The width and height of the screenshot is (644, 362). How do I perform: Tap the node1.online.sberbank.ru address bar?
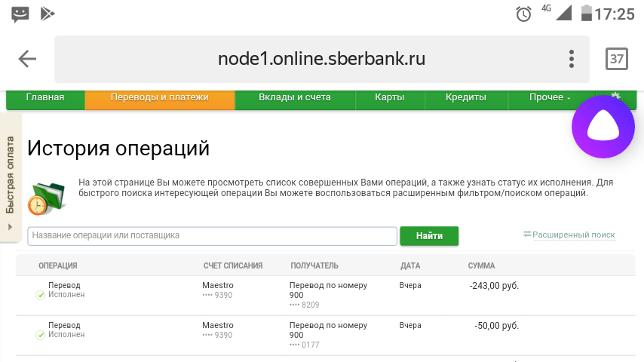[321, 59]
